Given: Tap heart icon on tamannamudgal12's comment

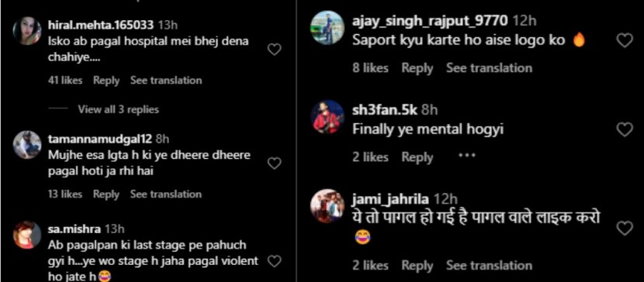Looking at the screenshot, I should tap(274, 164).
